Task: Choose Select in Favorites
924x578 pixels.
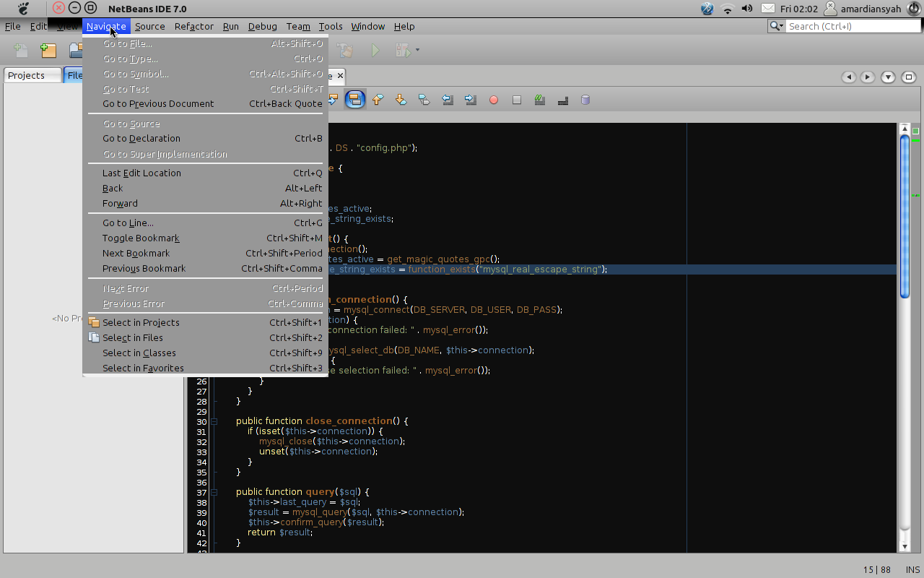Action: click(206, 368)
